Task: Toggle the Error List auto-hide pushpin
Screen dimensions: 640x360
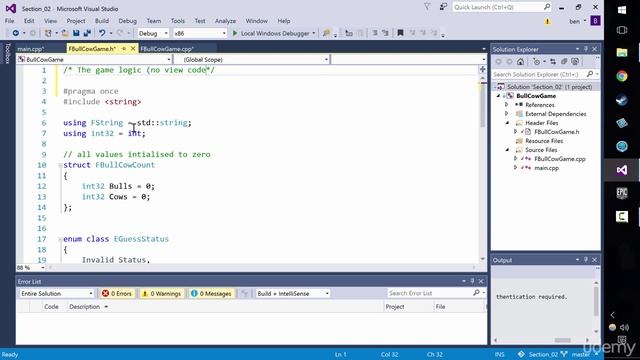Action: (472, 281)
